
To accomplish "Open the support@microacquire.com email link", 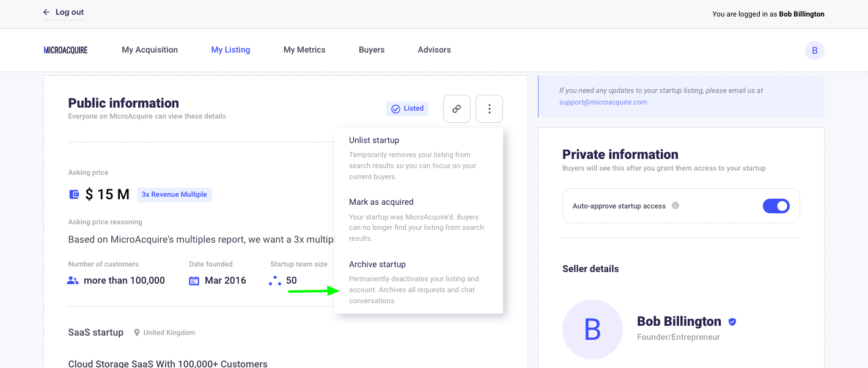I will pos(603,102).
